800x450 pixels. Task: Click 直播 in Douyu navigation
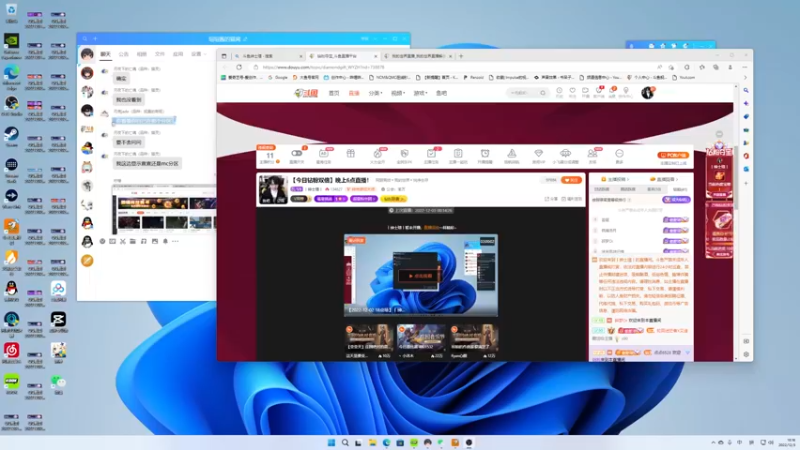pyautogui.click(x=354, y=93)
